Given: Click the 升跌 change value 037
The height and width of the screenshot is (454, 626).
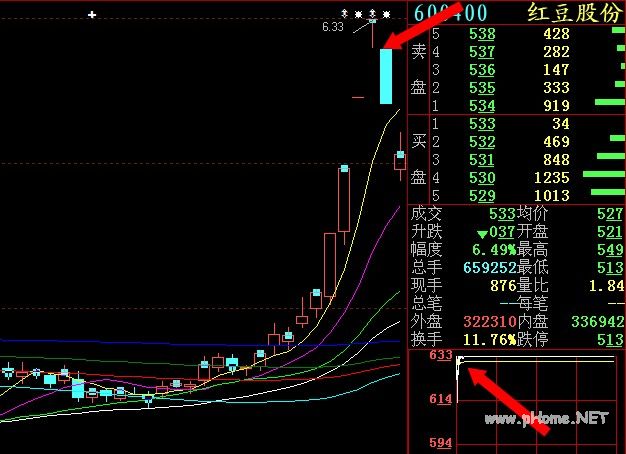Looking at the screenshot, I should pyautogui.click(x=502, y=232).
